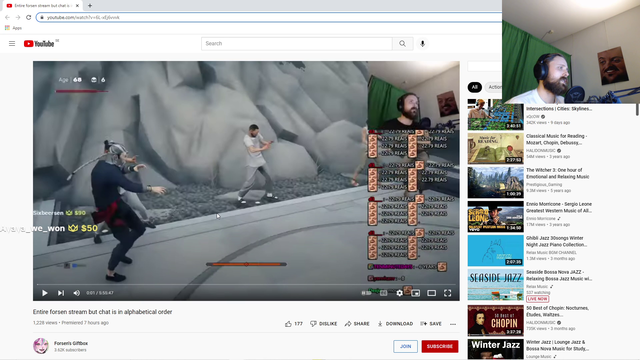The image size is (640, 360).
Task: Select the All filter chip
Action: point(474,87)
